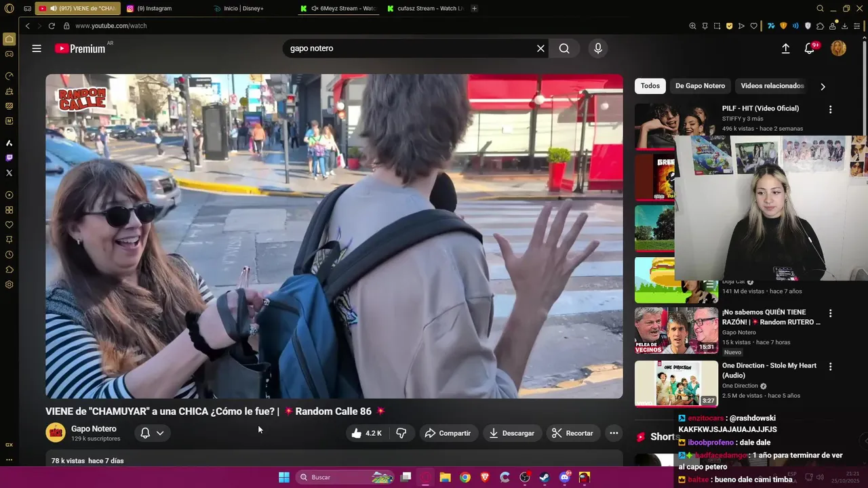This screenshot has height=488, width=868.
Task: Open the sidebar player icon
Action: point(9,195)
